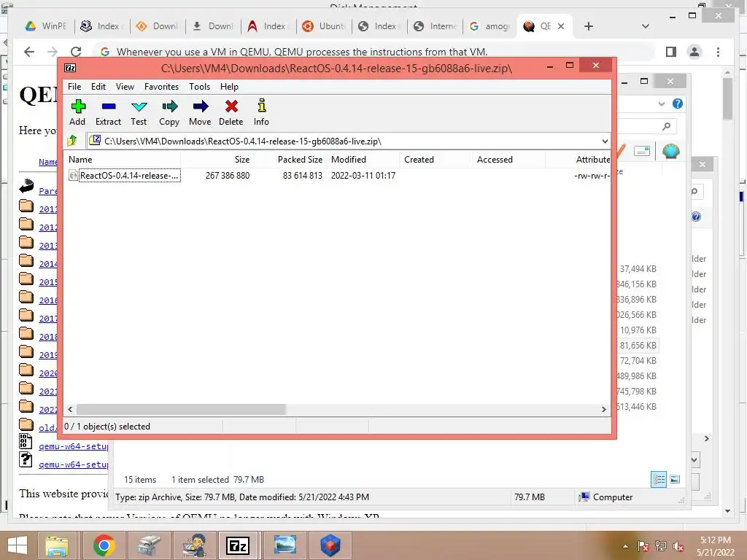
Task: Open the Help menu in 7-Zip
Action: pos(229,87)
